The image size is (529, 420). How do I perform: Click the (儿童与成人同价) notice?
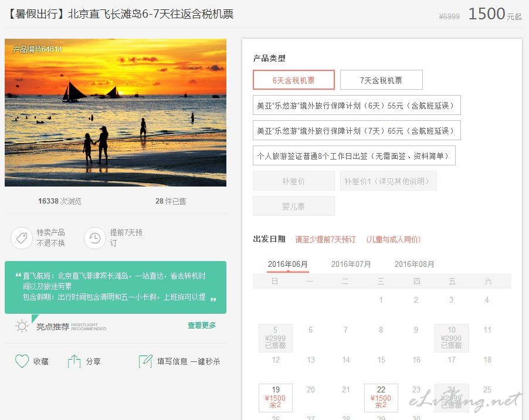[394, 239]
